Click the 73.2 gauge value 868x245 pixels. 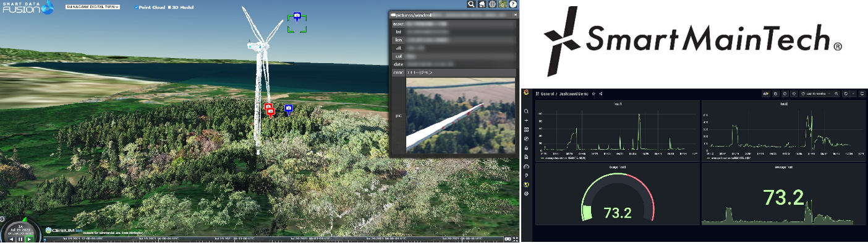click(x=618, y=213)
